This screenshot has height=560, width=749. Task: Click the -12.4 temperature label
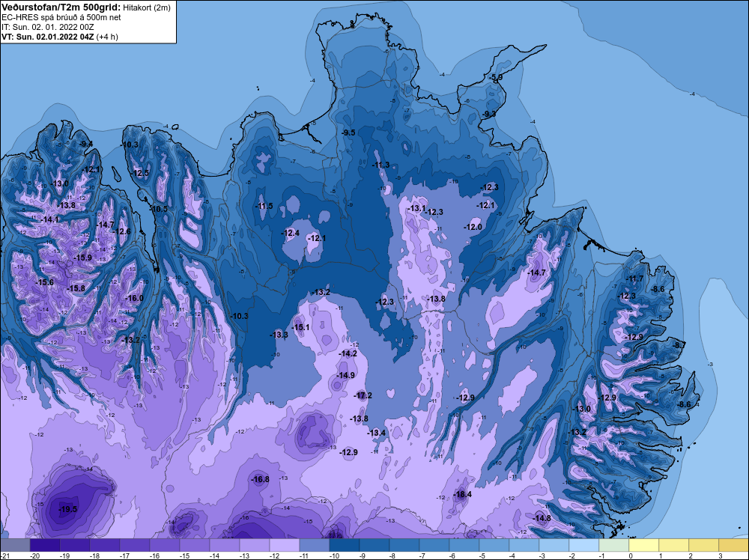tap(290, 233)
